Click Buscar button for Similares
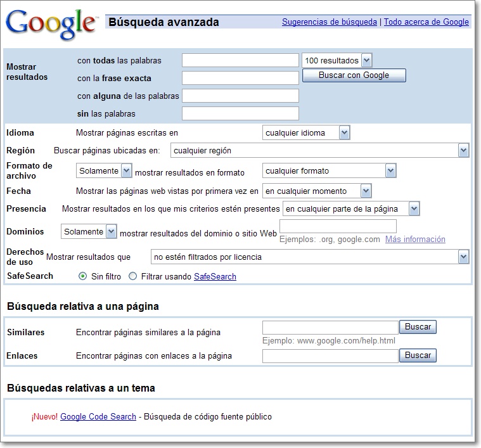 pos(418,327)
